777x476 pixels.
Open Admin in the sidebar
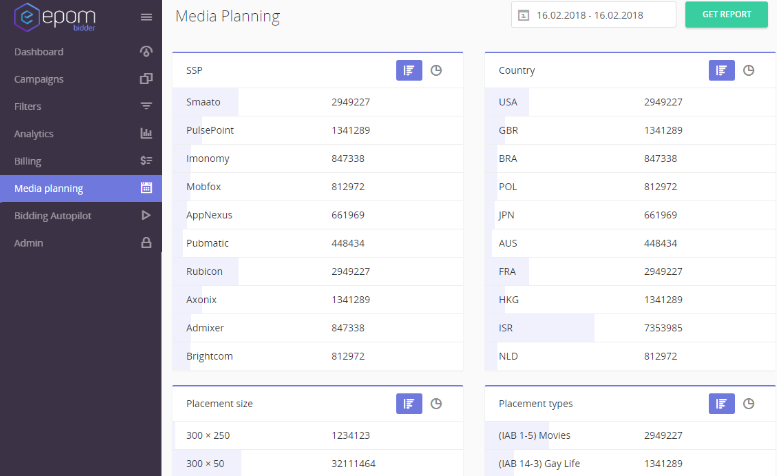point(81,243)
